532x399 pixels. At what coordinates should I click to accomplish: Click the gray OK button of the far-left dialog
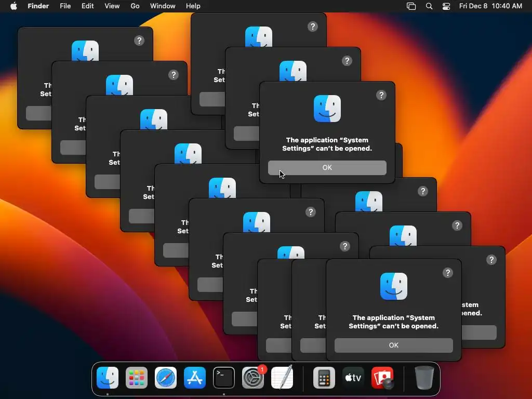click(38, 113)
